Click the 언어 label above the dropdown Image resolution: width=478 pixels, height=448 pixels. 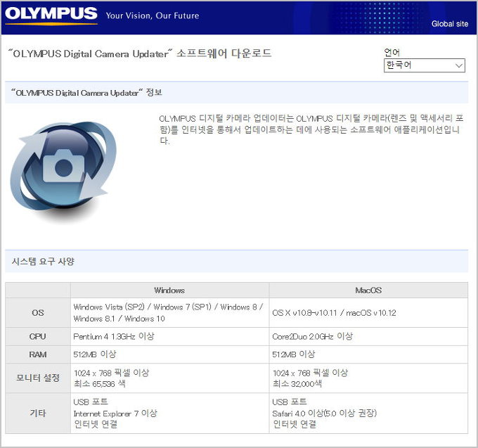pyautogui.click(x=392, y=52)
